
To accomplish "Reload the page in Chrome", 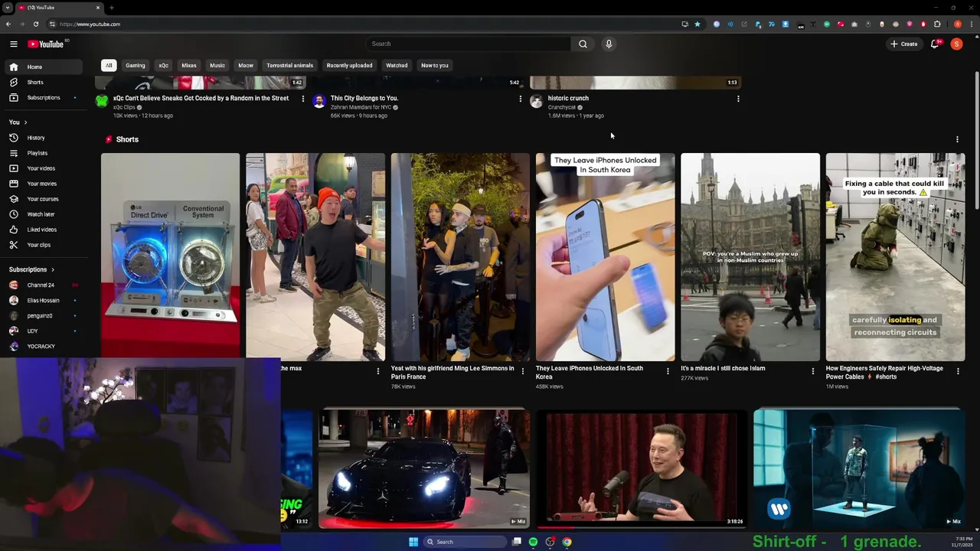I will click(x=35, y=24).
